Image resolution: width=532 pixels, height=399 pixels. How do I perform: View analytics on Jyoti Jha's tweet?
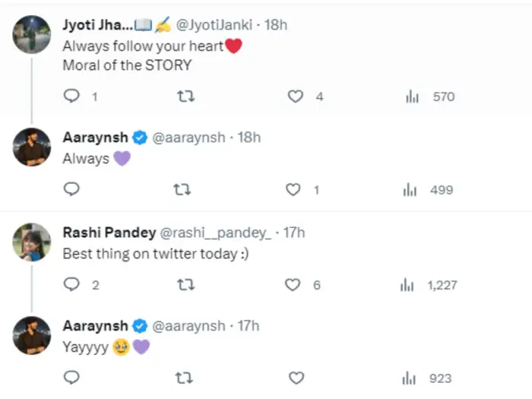click(413, 97)
